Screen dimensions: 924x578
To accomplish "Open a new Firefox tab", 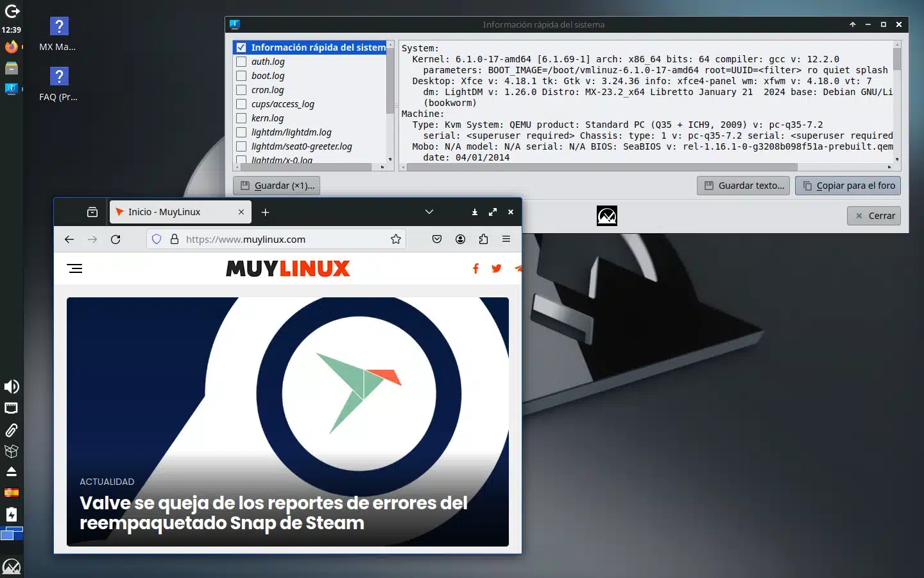I will click(x=266, y=212).
